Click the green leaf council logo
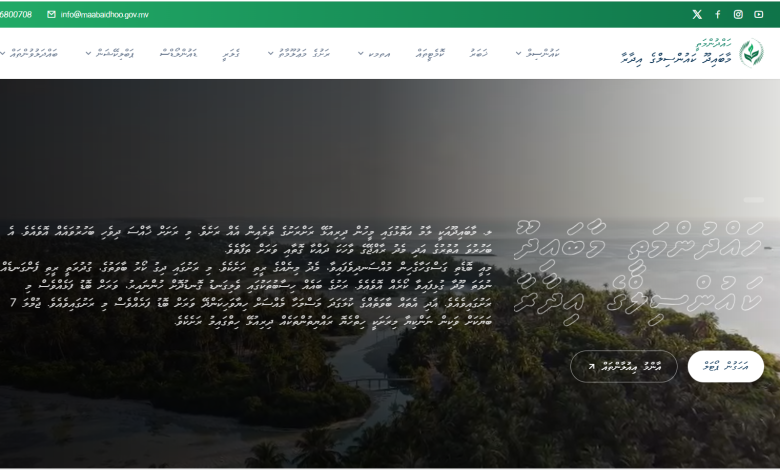This screenshot has height=470, width=780. [751, 53]
